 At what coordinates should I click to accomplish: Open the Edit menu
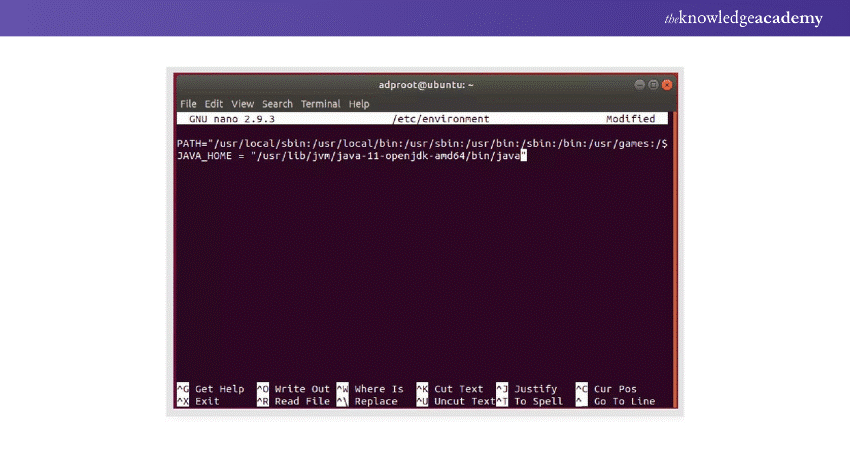coord(214,104)
